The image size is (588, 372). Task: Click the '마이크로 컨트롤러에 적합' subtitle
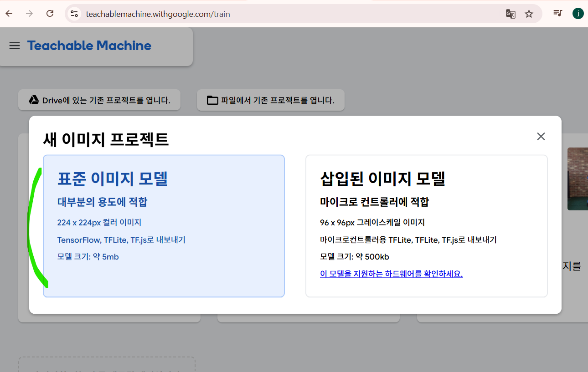(x=375, y=202)
